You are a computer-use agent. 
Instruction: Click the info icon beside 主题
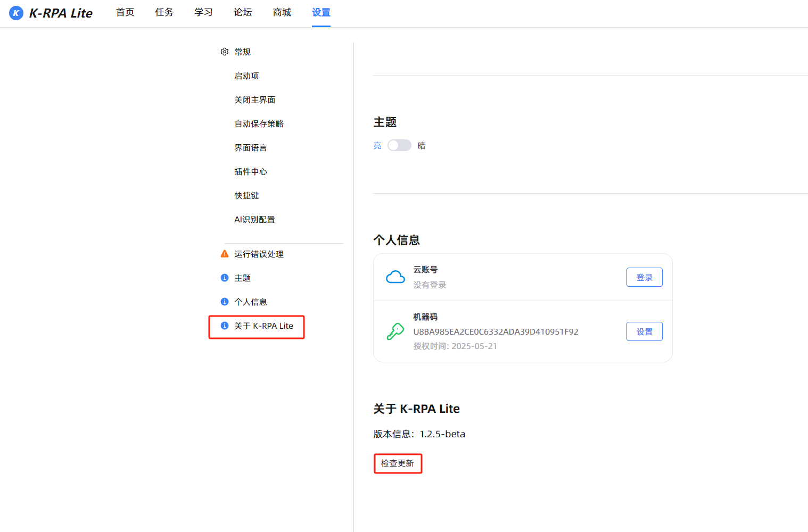[225, 278]
